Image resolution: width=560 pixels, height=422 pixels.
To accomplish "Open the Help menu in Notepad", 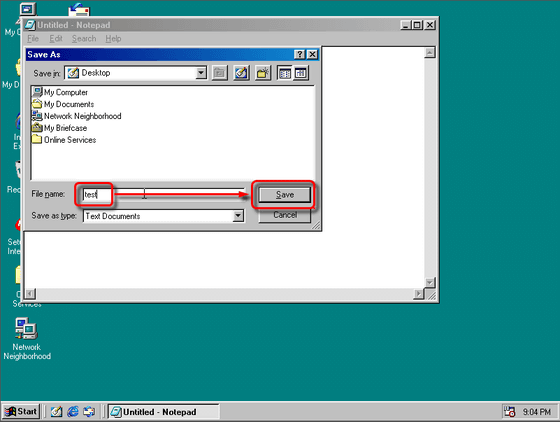I will pyautogui.click(x=113, y=39).
